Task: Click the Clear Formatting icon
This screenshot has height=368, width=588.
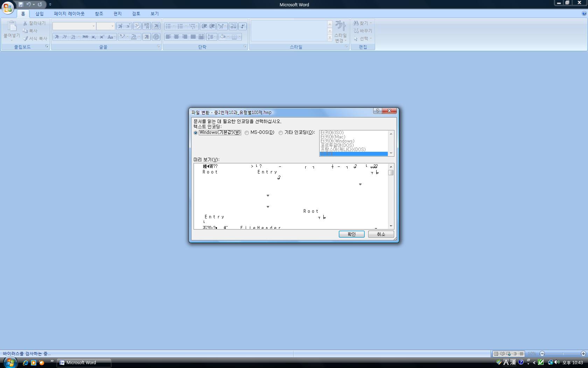Action: pos(137,26)
